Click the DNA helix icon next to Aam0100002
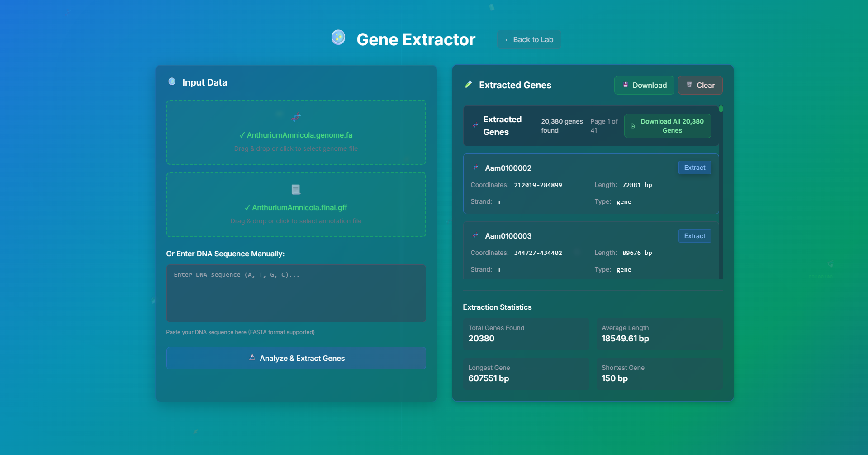The width and height of the screenshot is (868, 455). tap(476, 168)
